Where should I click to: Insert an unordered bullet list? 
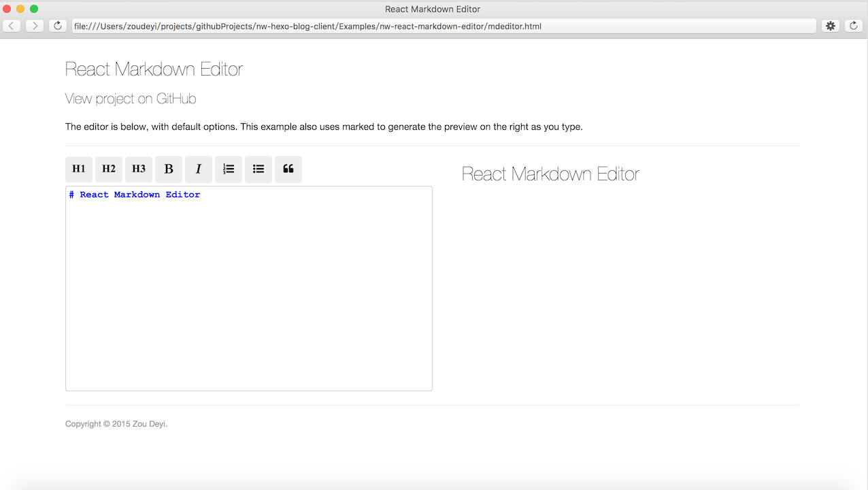click(258, 169)
